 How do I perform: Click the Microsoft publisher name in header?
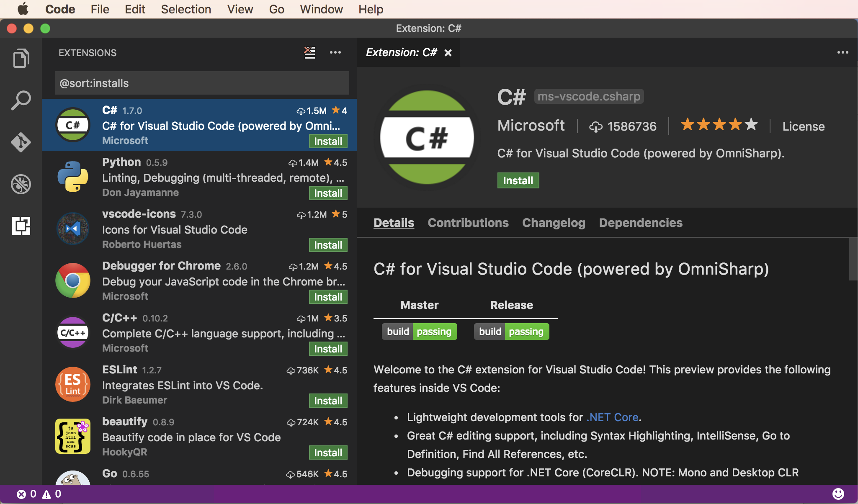pos(531,126)
